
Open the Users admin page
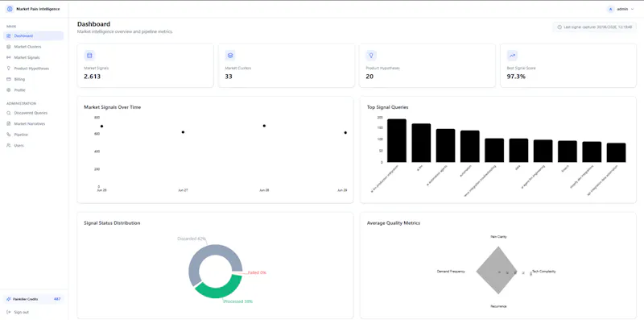(33, 145)
